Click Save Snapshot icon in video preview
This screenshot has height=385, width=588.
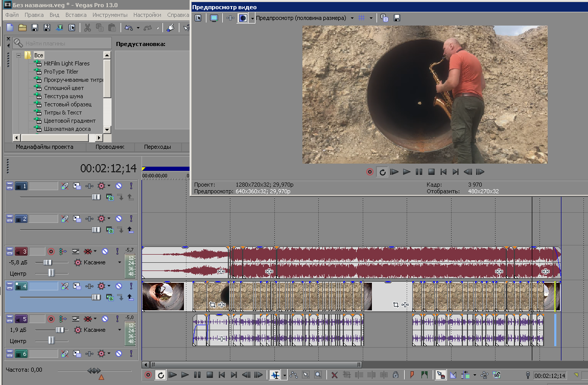pyautogui.click(x=397, y=18)
